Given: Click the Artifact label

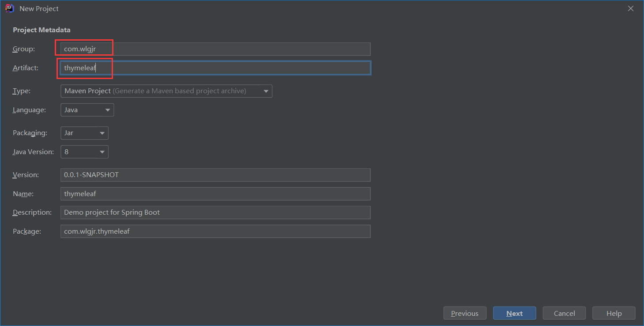Looking at the screenshot, I should tap(26, 68).
